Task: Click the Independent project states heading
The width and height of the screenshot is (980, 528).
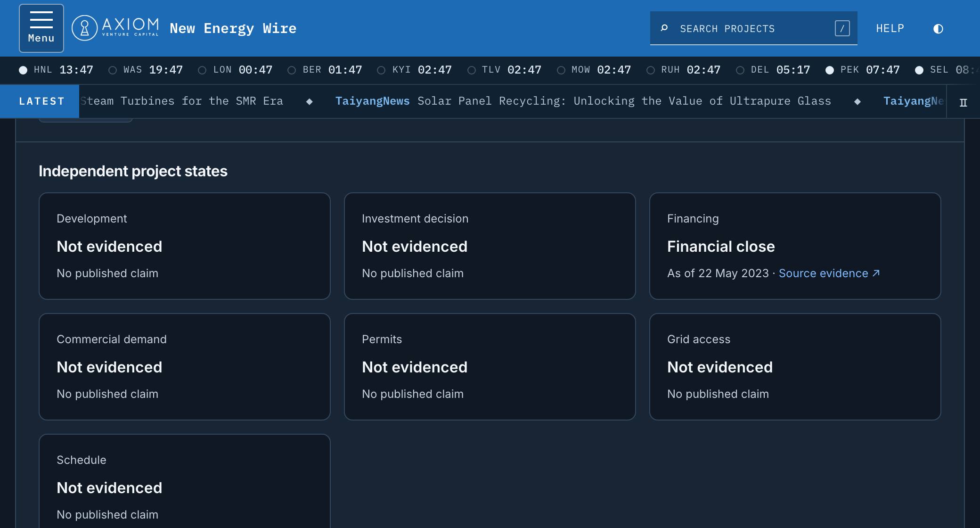Action: [133, 171]
